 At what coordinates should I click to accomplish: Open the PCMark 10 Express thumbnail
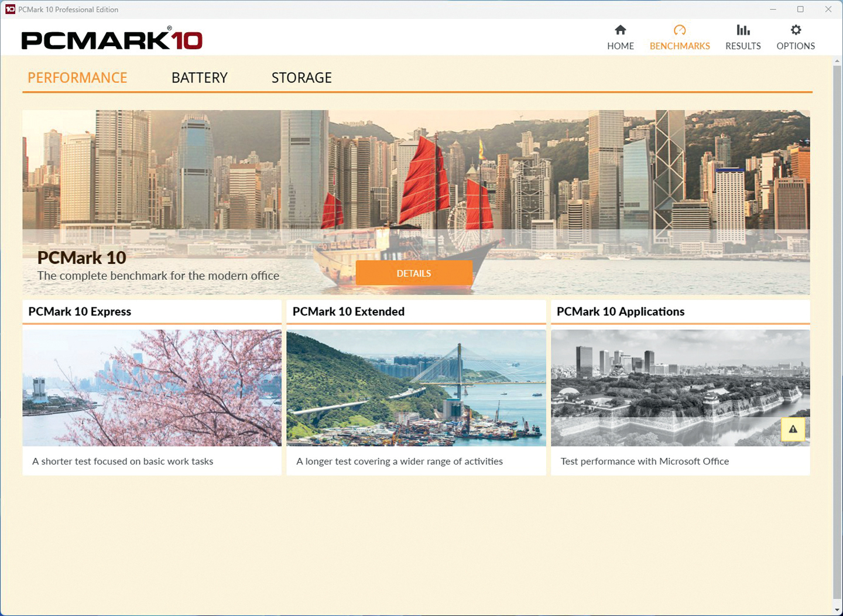152,388
